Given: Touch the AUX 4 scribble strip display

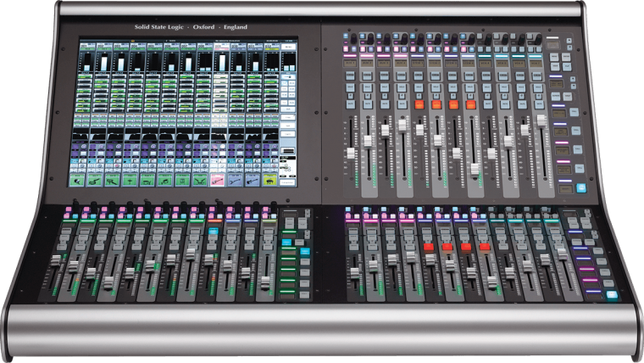Looking at the screenshot, I should pyautogui.click(x=402, y=64).
